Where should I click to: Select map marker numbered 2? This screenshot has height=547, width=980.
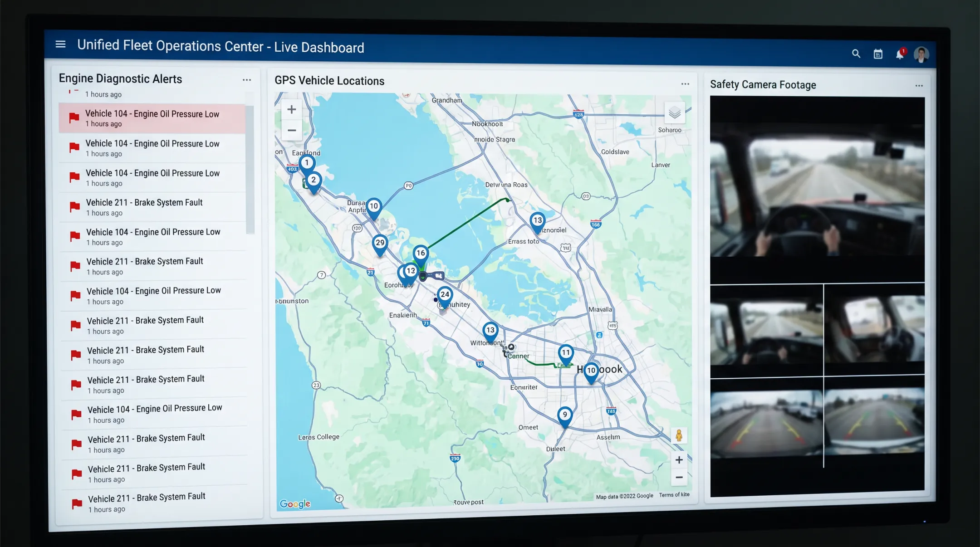(313, 181)
